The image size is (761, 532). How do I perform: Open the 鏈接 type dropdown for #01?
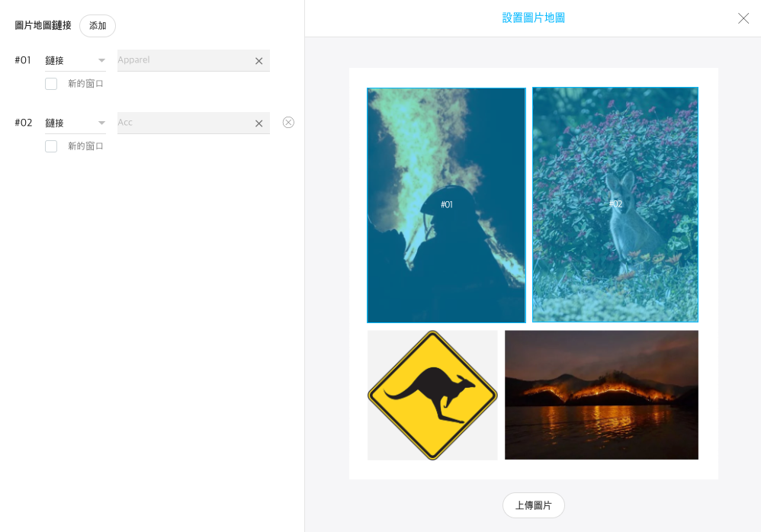(75, 61)
